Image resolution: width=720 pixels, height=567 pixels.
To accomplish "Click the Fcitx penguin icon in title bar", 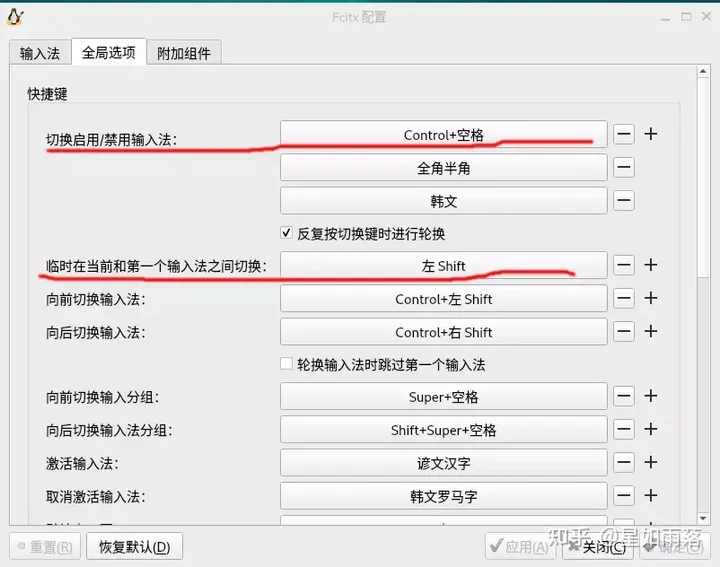I will coord(15,17).
